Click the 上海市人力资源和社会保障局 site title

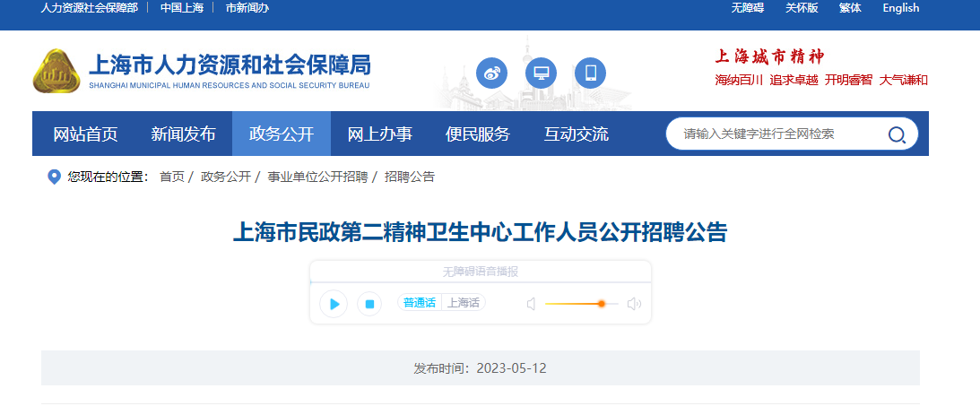[230, 65]
